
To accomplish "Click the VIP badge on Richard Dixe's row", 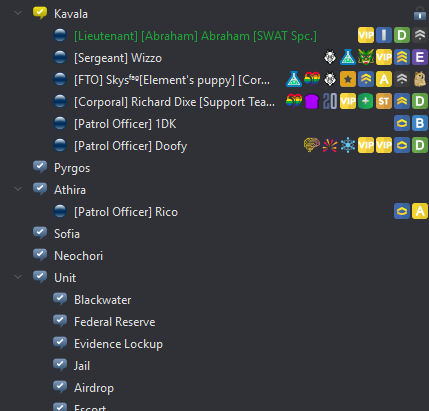I will pos(348,101).
